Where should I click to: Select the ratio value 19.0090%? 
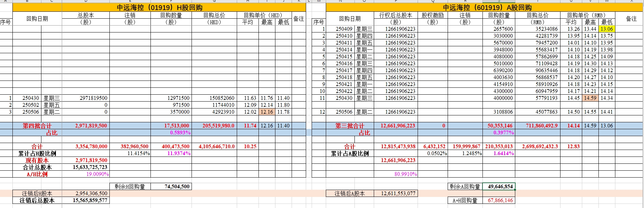(x=86, y=174)
